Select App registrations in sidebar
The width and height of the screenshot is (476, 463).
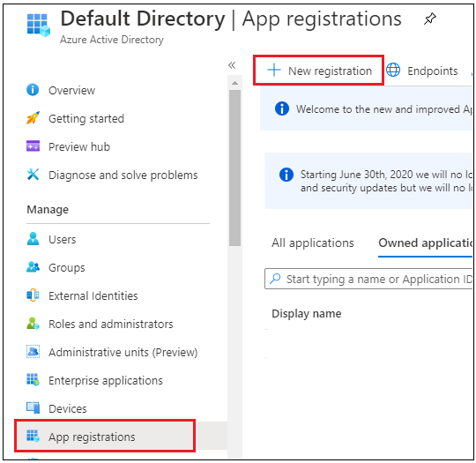click(105, 436)
